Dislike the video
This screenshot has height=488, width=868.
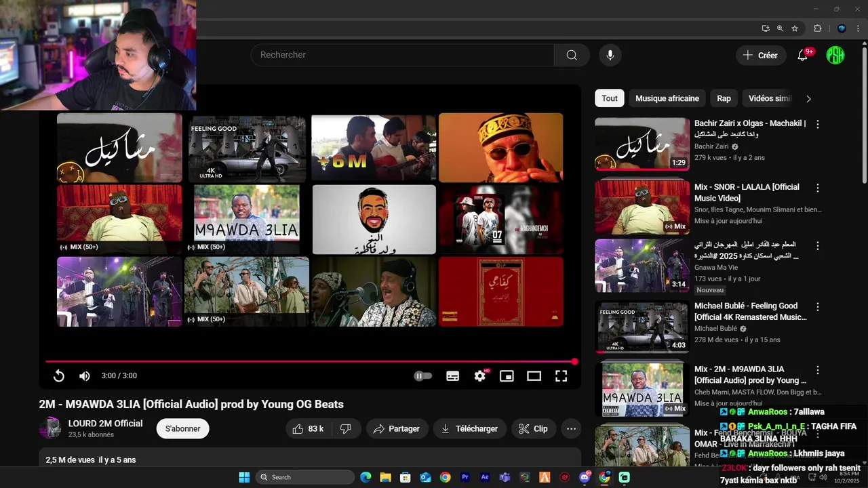[x=345, y=428]
